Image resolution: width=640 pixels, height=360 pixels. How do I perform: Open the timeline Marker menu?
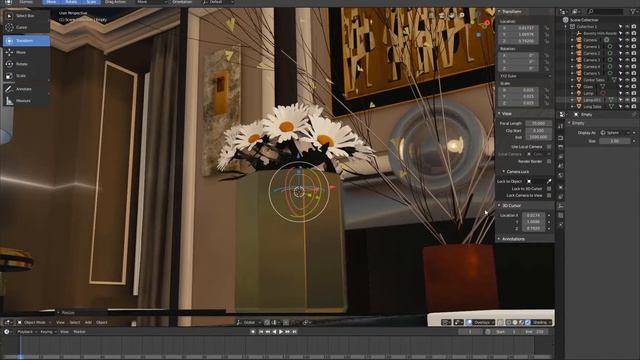pyautogui.click(x=79, y=332)
